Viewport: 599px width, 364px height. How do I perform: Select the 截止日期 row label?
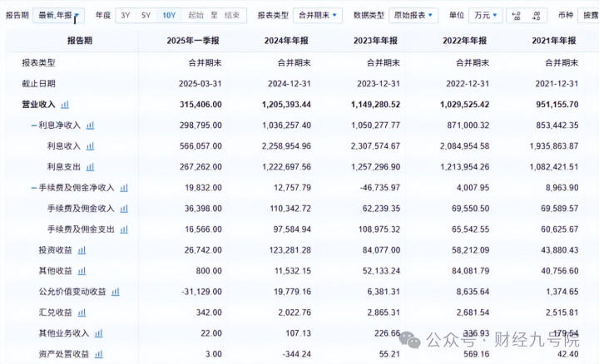coord(38,84)
